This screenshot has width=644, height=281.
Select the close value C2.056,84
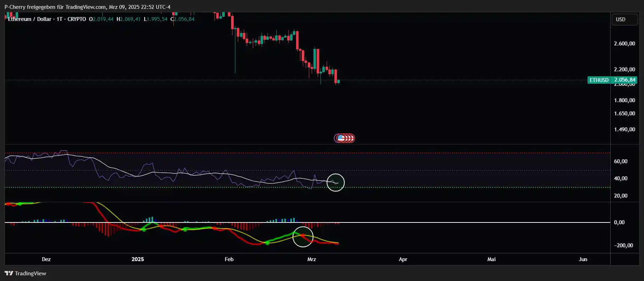[x=182, y=19]
